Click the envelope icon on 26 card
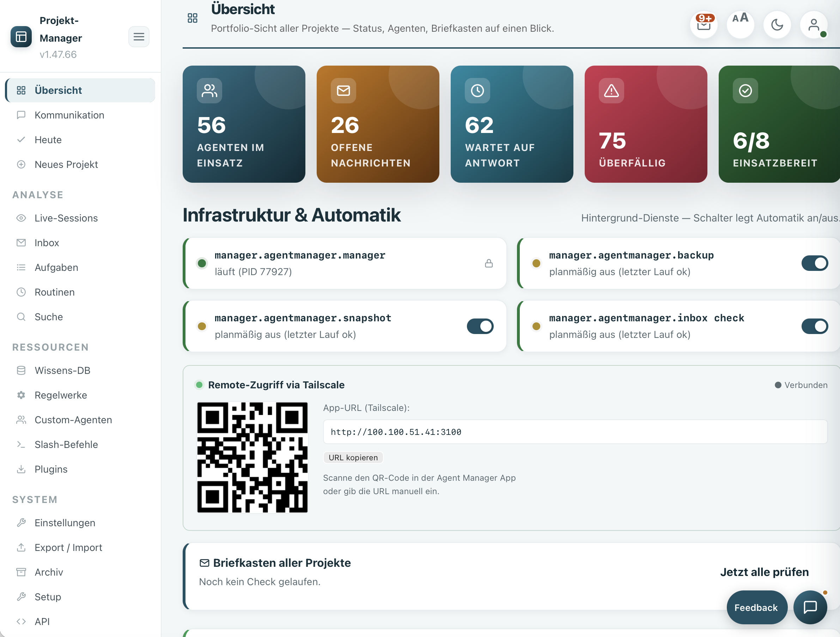The width and height of the screenshot is (840, 637). tap(343, 90)
